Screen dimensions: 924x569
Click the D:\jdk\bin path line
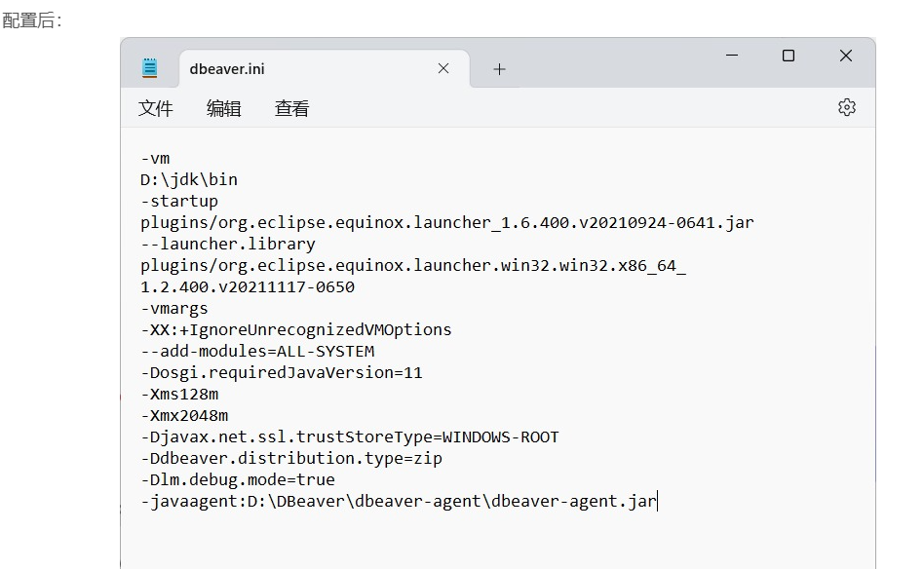189,179
